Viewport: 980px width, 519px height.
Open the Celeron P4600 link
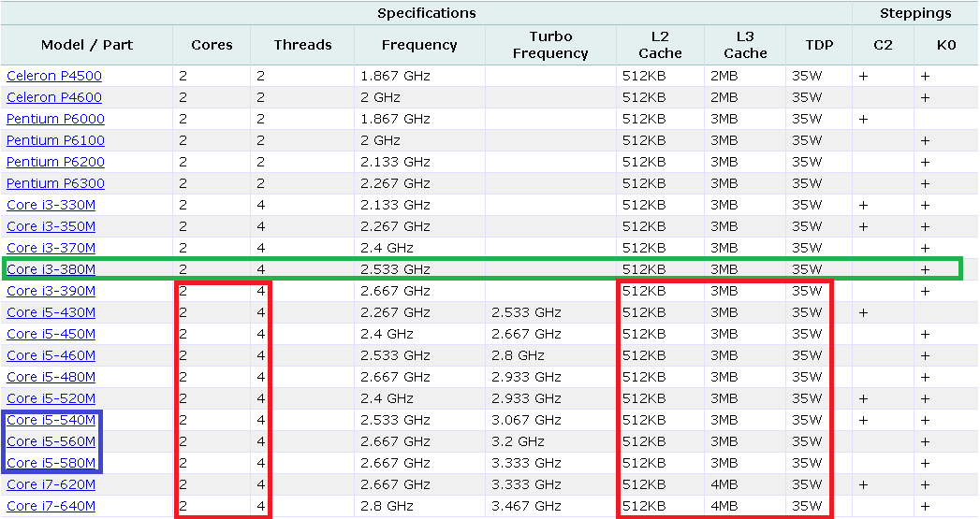(53, 97)
